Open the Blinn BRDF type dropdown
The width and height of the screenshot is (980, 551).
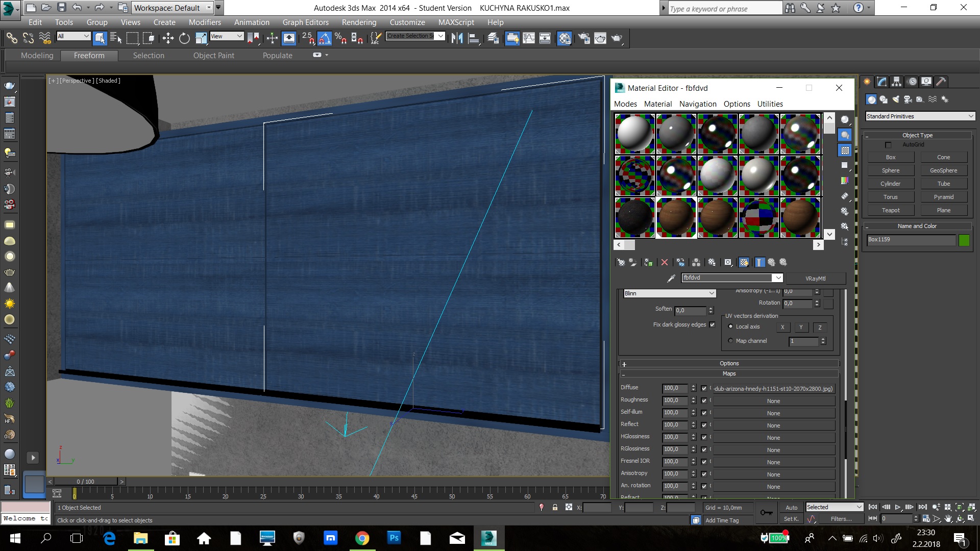670,293
